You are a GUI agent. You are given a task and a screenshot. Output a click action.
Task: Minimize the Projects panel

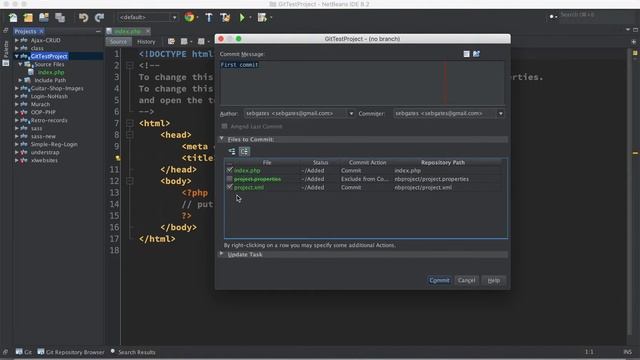(98, 31)
